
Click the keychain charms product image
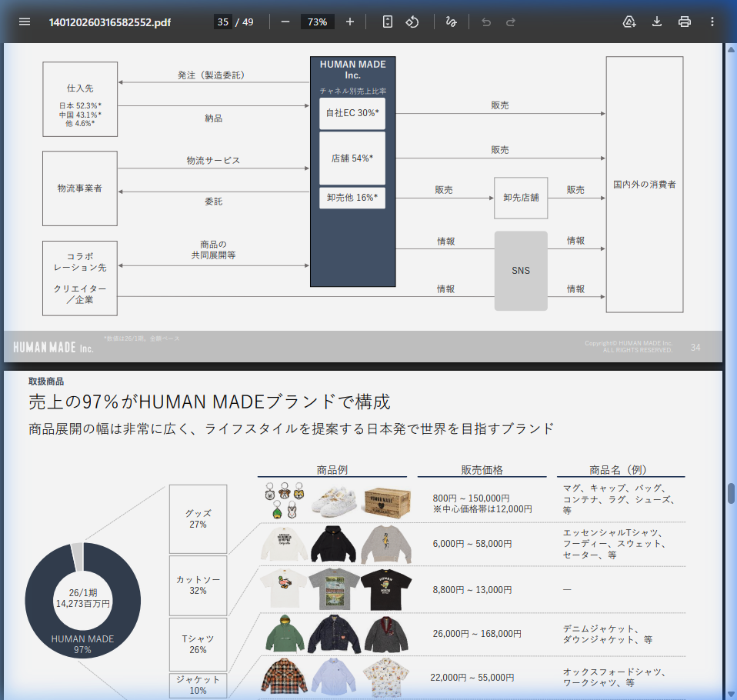284,500
